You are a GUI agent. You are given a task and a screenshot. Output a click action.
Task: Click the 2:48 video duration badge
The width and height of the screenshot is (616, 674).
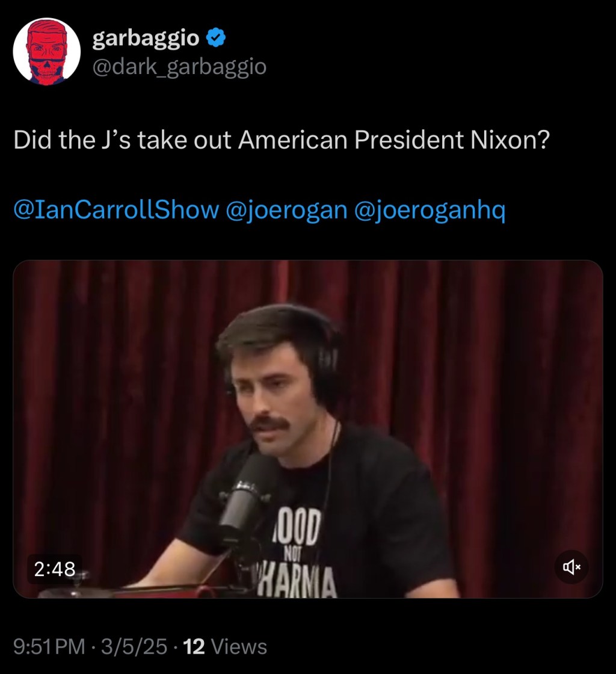tap(54, 569)
